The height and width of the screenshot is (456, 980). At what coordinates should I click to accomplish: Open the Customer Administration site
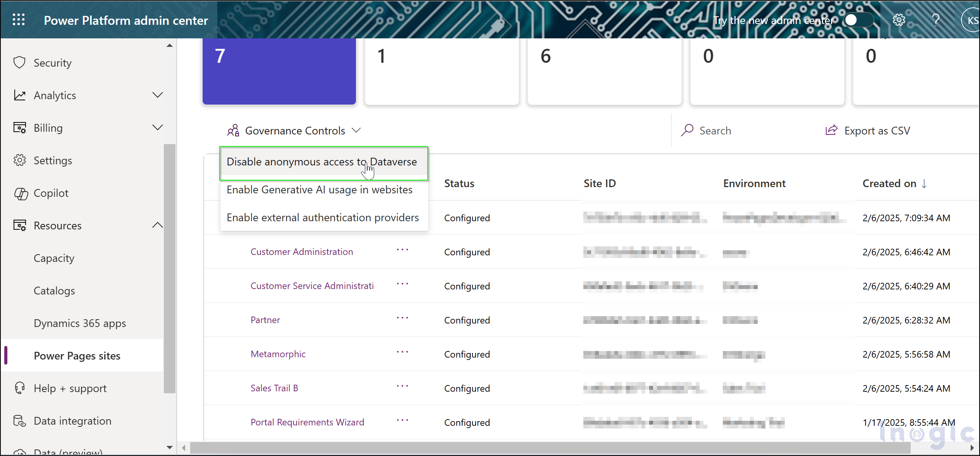coord(301,251)
